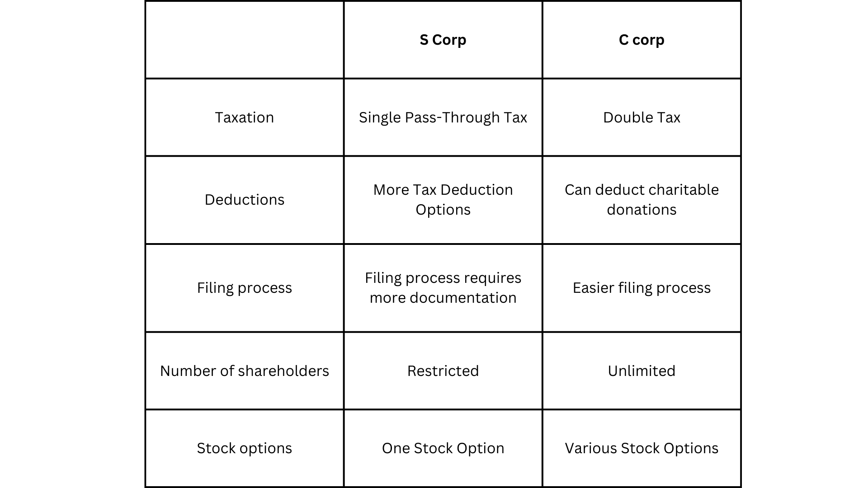Image resolution: width=868 pixels, height=488 pixels.
Task: Select Easier Filing Process cell
Action: click(x=642, y=287)
